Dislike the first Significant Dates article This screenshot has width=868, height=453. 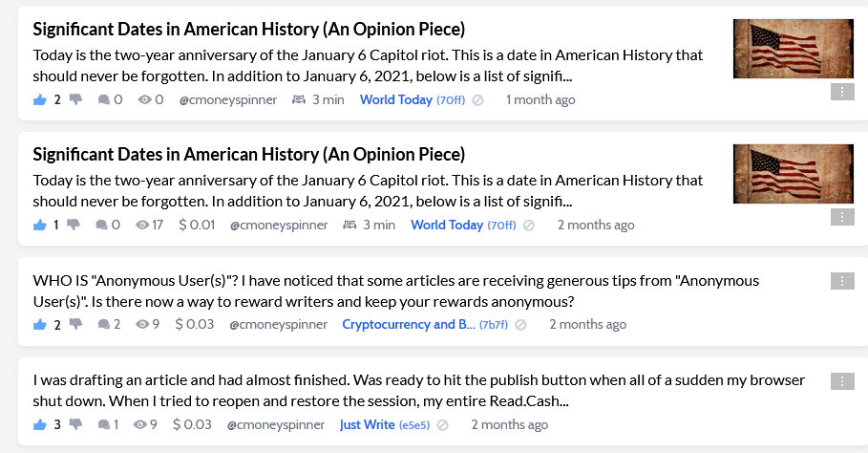[x=75, y=99]
